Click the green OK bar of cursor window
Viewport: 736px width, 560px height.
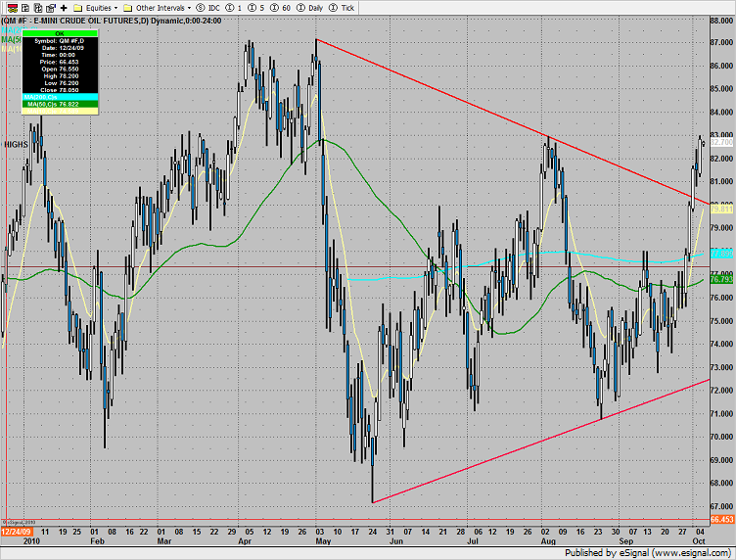tap(60, 33)
